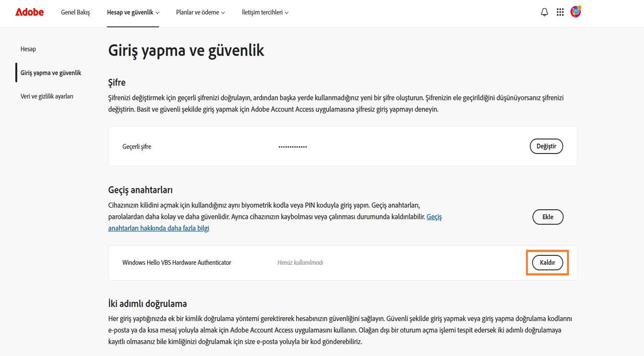The height and width of the screenshot is (356, 644).
Task: Click the Henüz kullanılmadı status text
Action: [x=300, y=262]
